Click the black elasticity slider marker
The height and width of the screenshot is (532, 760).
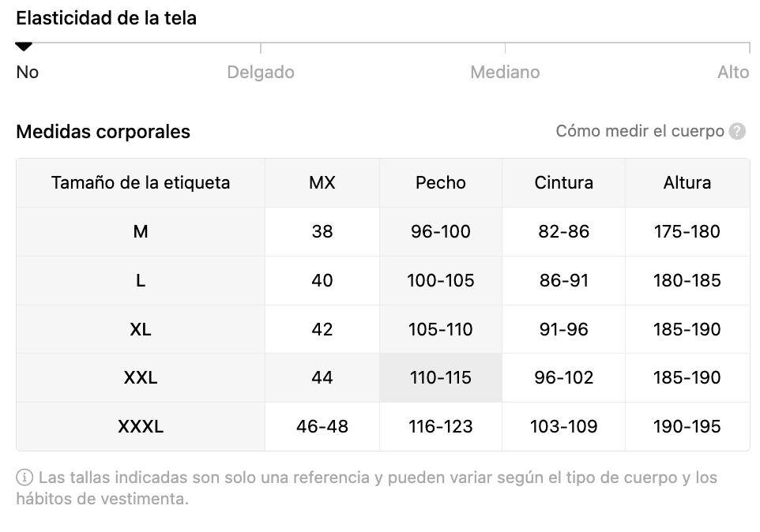[x=23, y=47]
